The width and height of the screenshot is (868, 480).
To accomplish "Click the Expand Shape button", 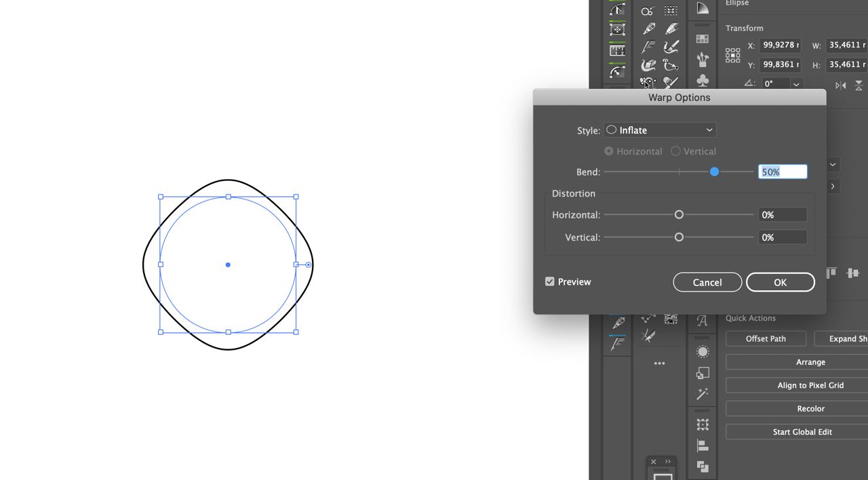I will tap(841, 338).
